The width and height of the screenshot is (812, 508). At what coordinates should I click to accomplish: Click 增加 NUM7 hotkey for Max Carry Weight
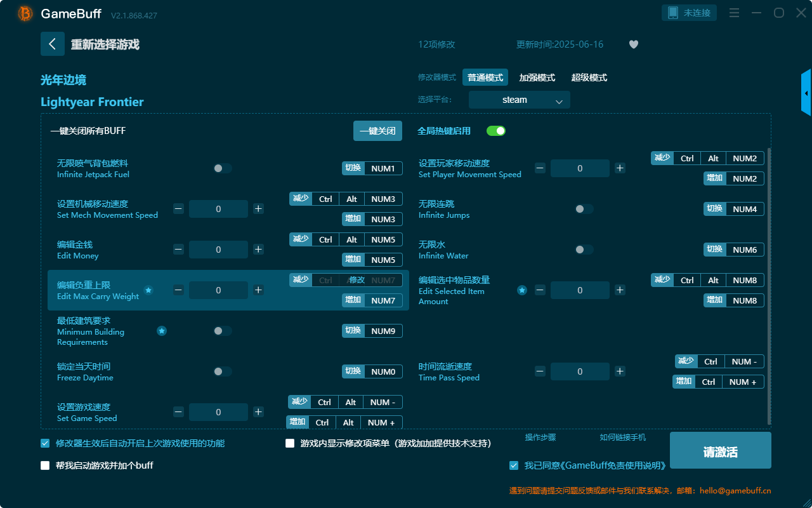pyautogui.click(x=372, y=300)
